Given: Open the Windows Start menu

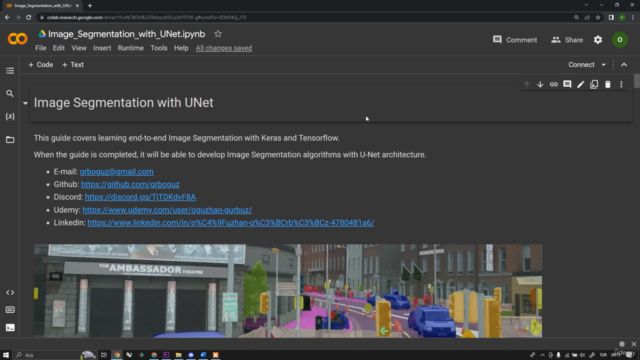Looking at the screenshot, I should pyautogui.click(x=6, y=355).
